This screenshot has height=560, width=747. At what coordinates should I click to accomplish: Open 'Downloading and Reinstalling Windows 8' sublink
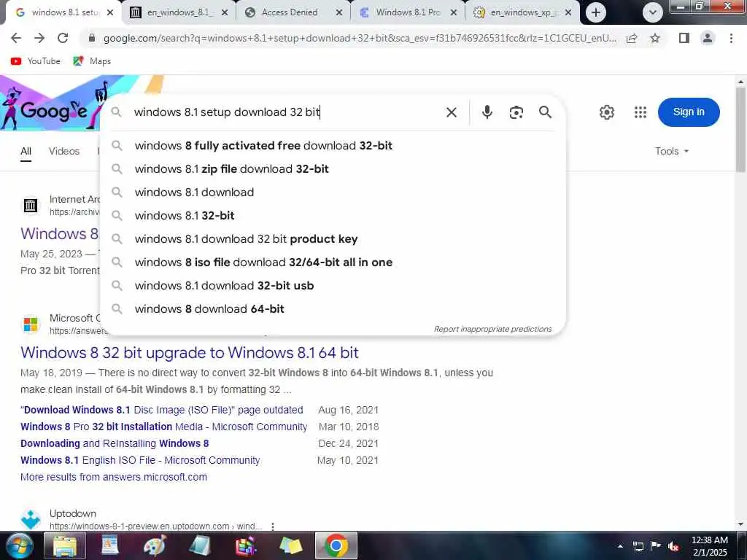[x=115, y=443]
